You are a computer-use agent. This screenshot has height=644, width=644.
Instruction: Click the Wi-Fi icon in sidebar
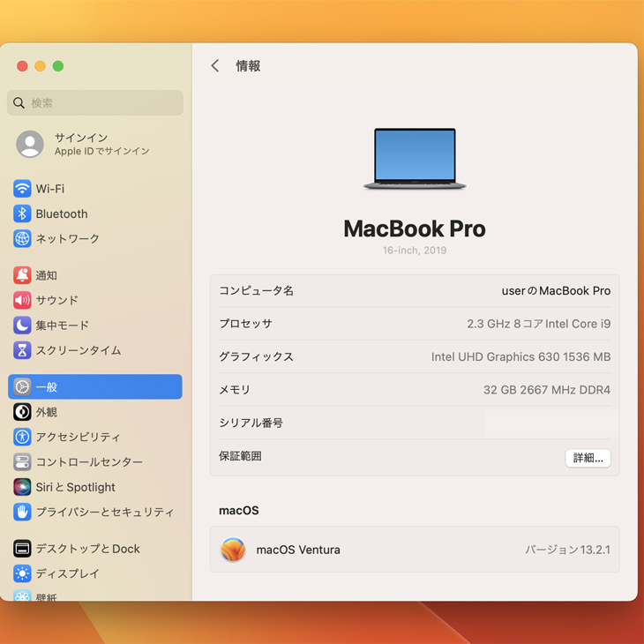(22, 189)
